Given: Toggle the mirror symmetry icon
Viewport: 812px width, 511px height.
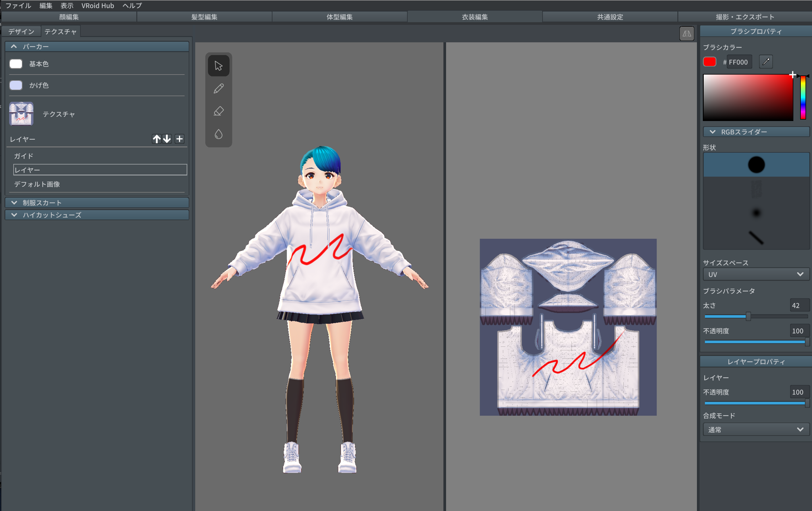Looking at the screenshot, I should click(x=686, y=33).
